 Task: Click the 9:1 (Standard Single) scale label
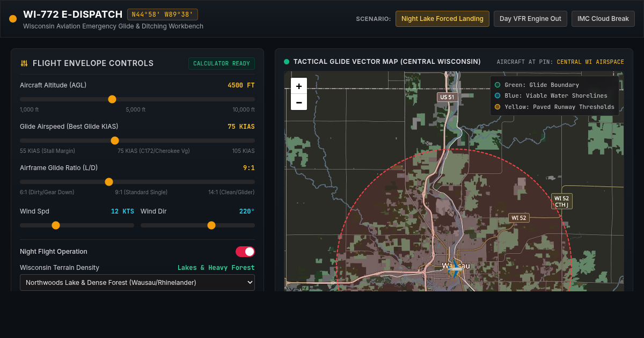[141, 192]
